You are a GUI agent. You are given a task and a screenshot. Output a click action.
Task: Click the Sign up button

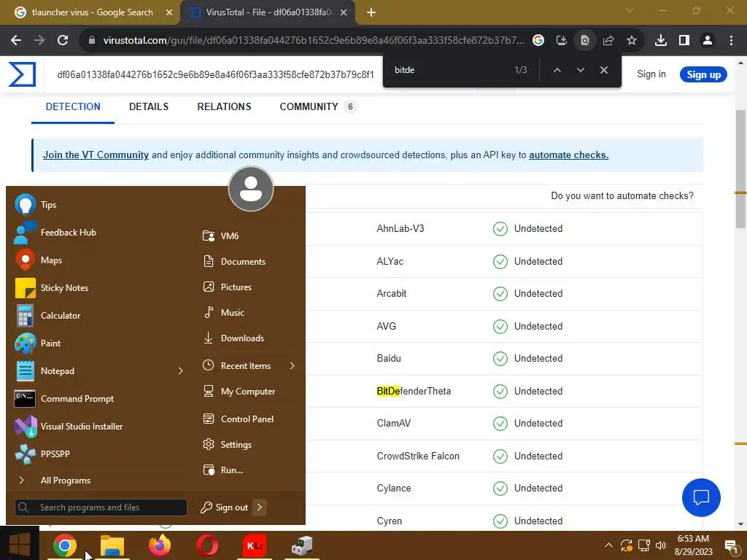tap(703, 75)
